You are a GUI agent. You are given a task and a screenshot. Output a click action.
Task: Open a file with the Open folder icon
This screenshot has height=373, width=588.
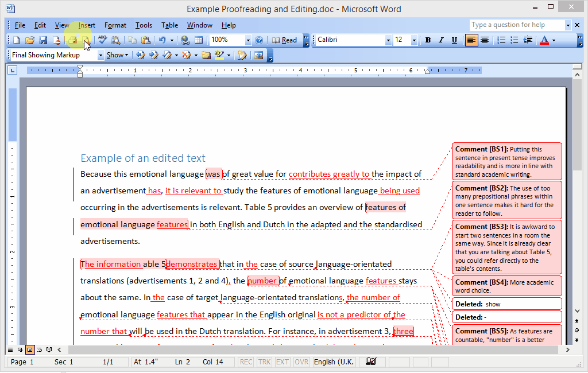pyautogui.click(x=29, y=40)
